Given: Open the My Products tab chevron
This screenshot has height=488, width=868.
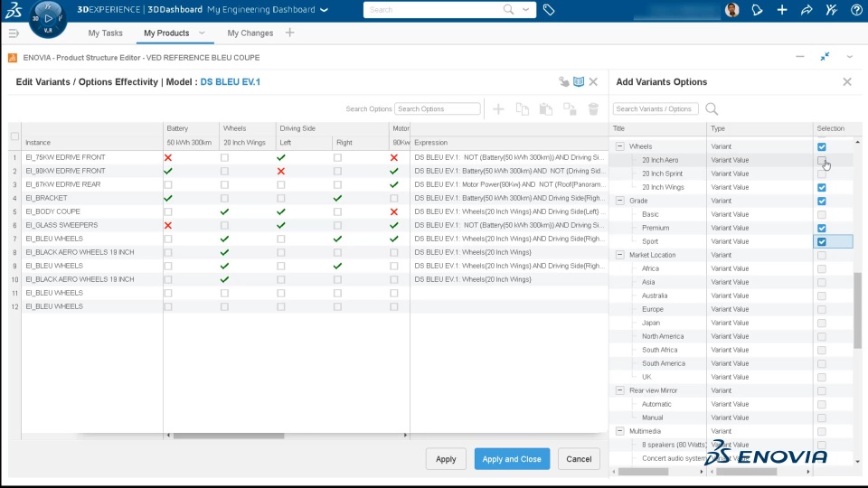Looking at the screenshot, I should tap(202, 33).
